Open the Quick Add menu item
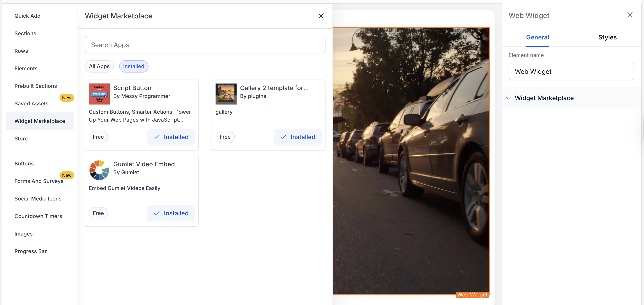 (27, 16)
